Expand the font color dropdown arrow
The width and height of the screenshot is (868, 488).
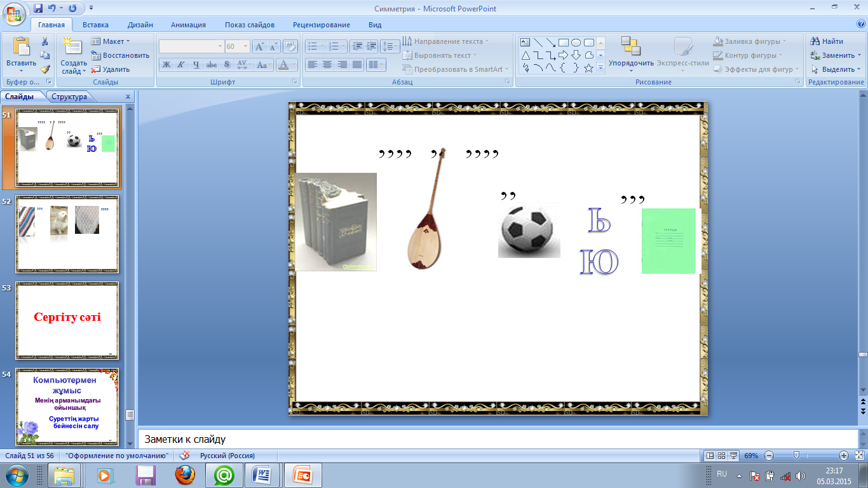294,65
